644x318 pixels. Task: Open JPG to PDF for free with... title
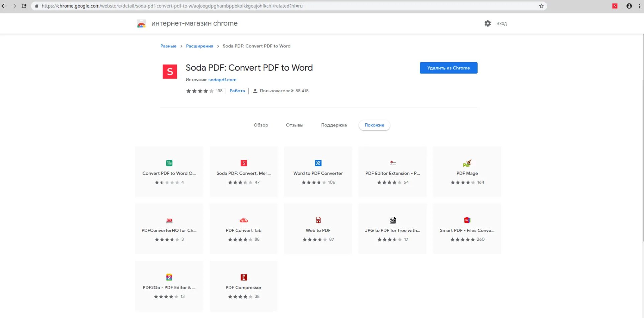click(x=393, y=230)
